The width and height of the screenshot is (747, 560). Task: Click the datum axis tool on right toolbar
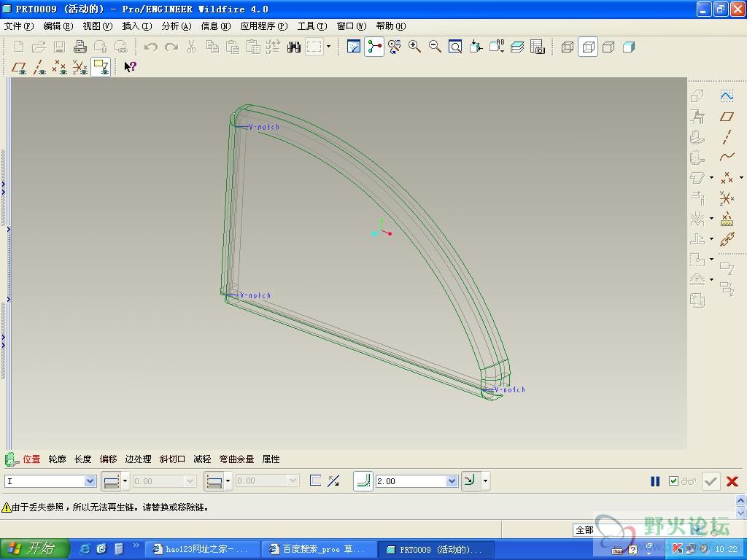pyautogui.click(x=727, y=137)
